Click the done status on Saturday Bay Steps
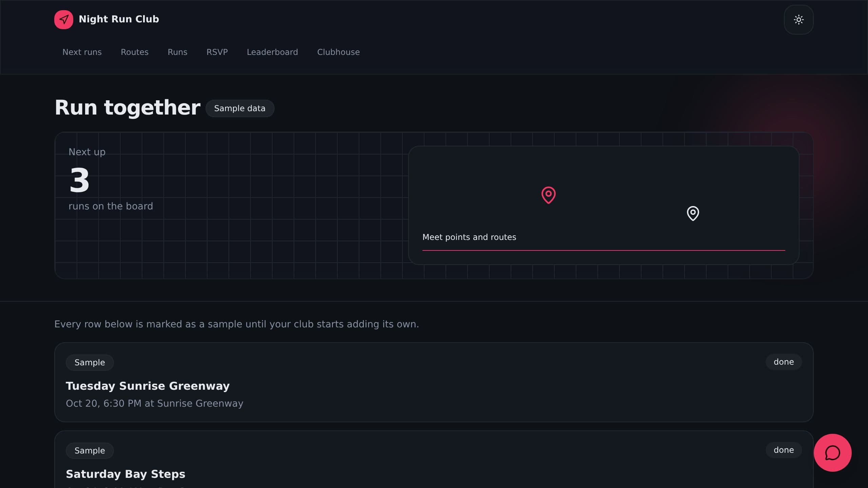868x488 pixels. pos(784,450)
